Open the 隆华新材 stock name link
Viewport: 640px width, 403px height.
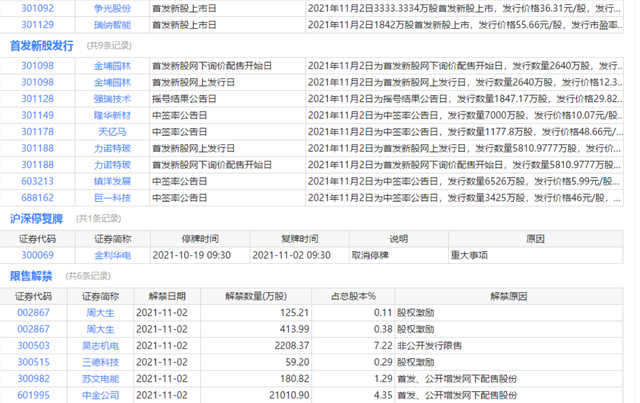pos(112,115)
